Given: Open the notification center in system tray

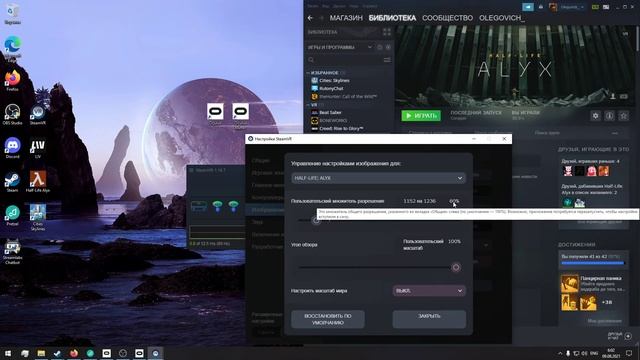Looking at the screenshot, I should (x=629, y=353).
